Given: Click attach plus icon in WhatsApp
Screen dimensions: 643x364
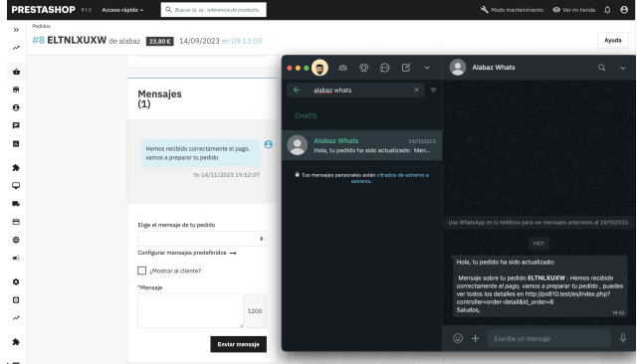Looking at the screenshot, I should click(475, 338).
